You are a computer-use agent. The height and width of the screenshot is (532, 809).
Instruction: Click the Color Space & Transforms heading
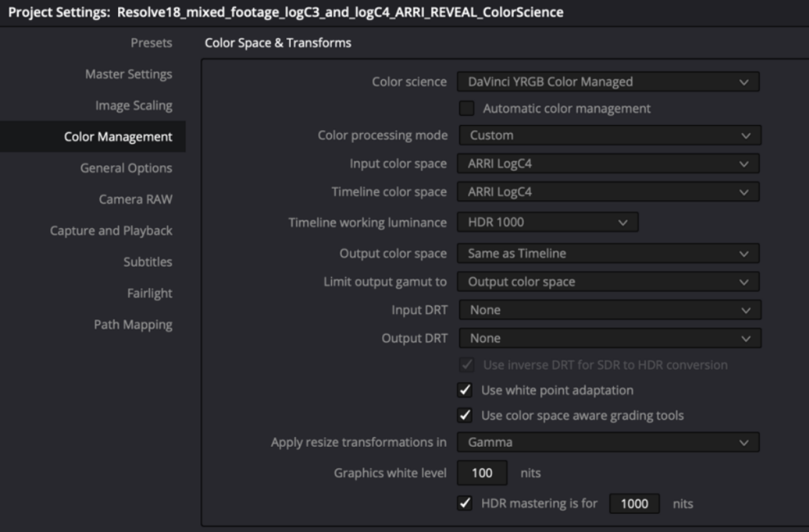tap(278, 43)
